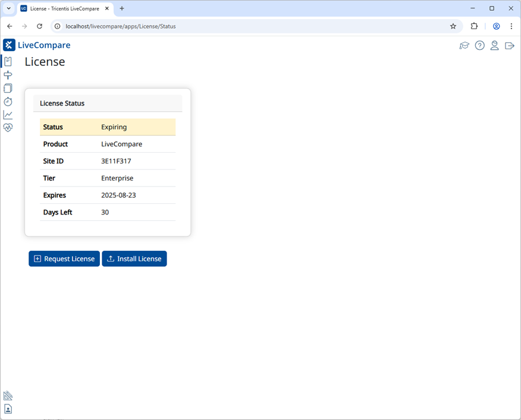This screenshot has height=420, width=521.
Task: Open the user profile icon
Action: point(494,46)
